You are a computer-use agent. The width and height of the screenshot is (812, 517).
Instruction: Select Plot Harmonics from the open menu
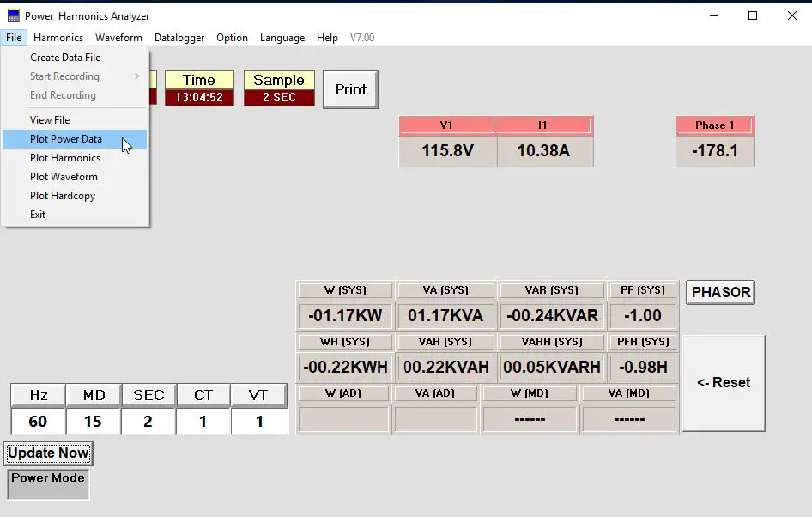(65, 157)
